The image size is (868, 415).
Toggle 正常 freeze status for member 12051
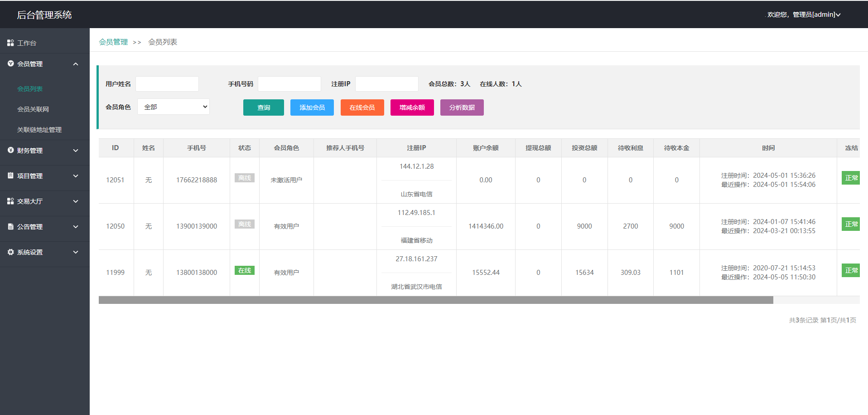pos(851,178)
